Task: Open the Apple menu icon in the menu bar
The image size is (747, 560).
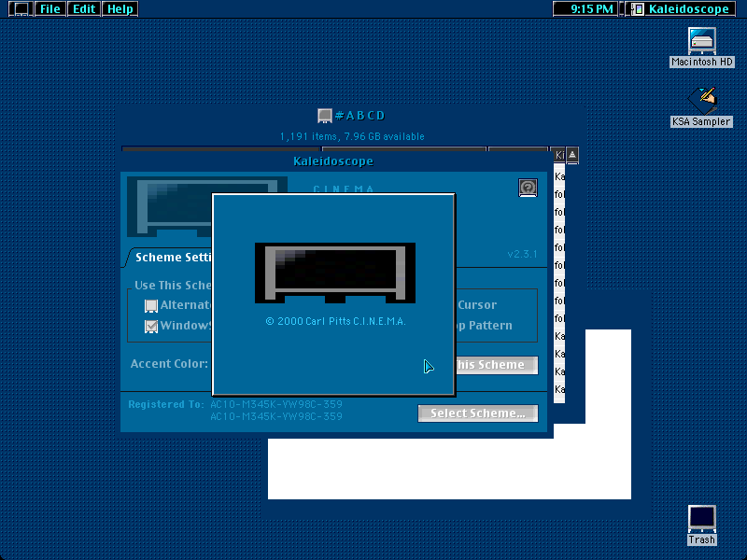Action: (x=21, y=8)
